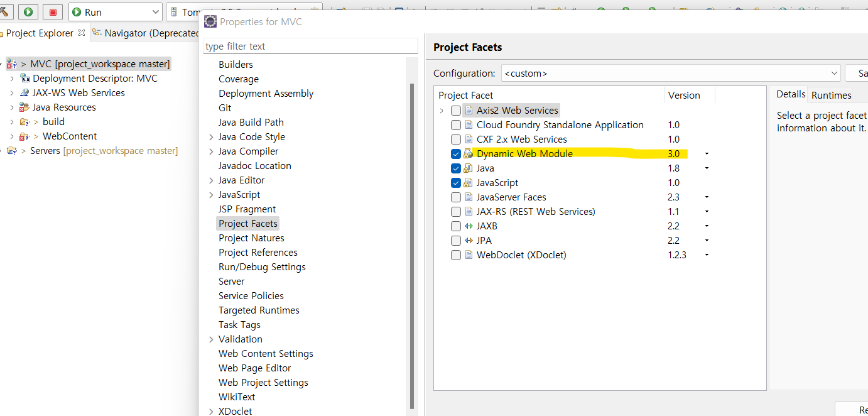Select Java Build Path properties page

point(251,123)
